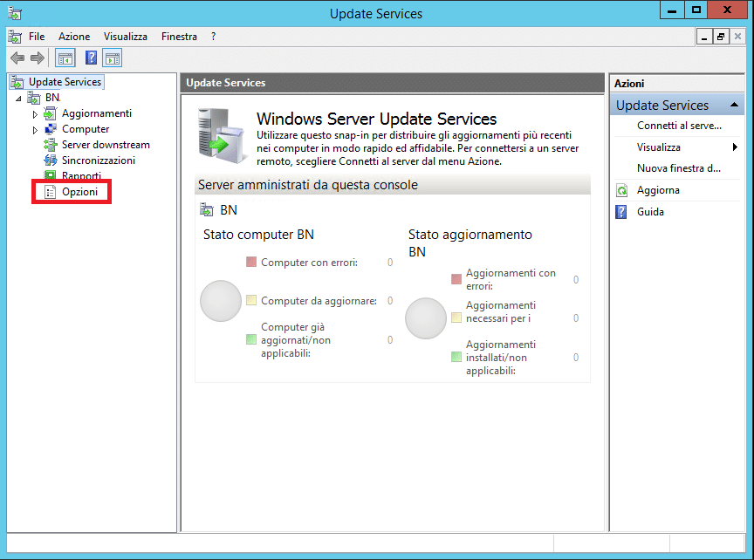Select the Opzioni tree item
This screenshot has height=560, width=754.
click(79, 192)
